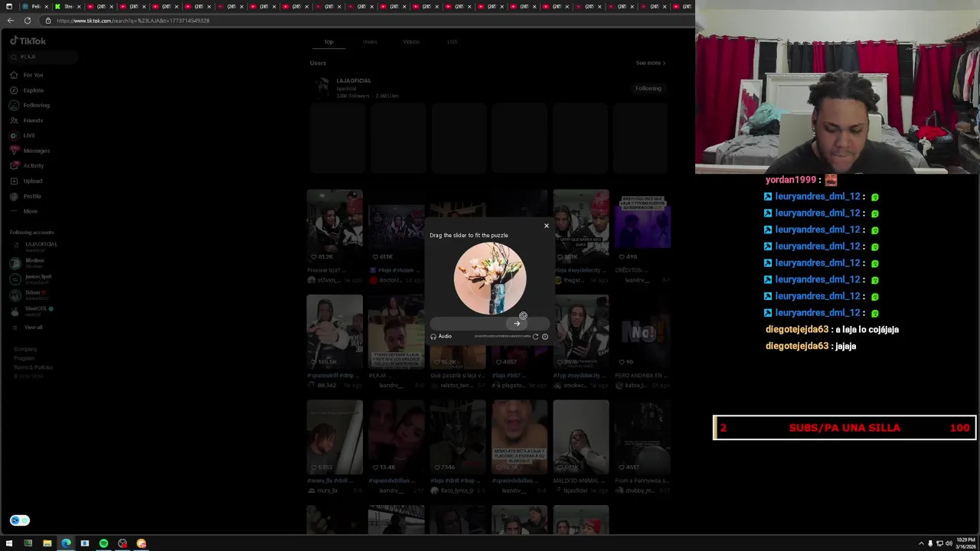Click diegotejeda63 'jajaja' chat message
980x551 pixels.
coord(845,346)
